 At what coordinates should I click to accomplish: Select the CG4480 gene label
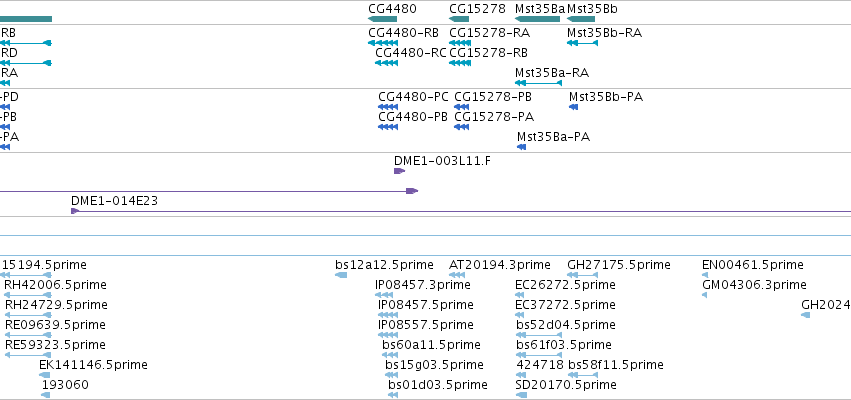coord(392,9)
